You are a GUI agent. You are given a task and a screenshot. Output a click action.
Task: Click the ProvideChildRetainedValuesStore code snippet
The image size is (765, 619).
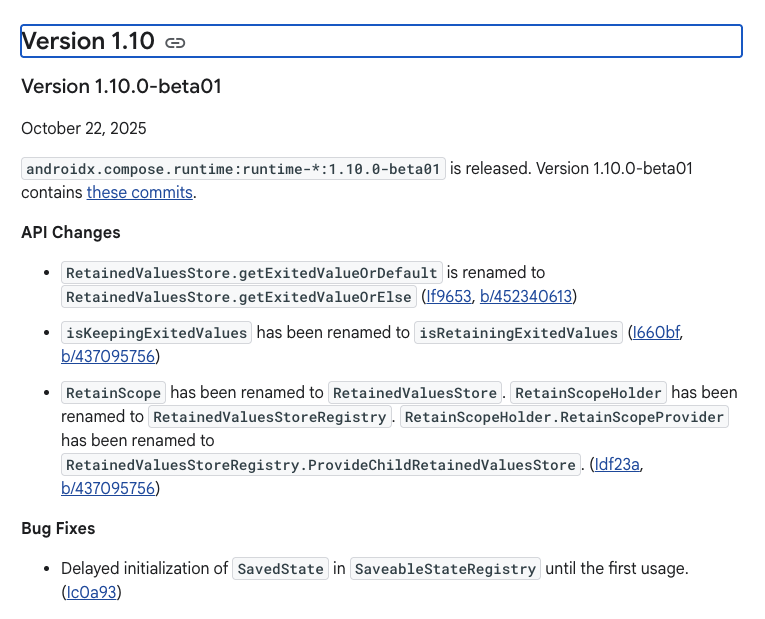point(322,465)
